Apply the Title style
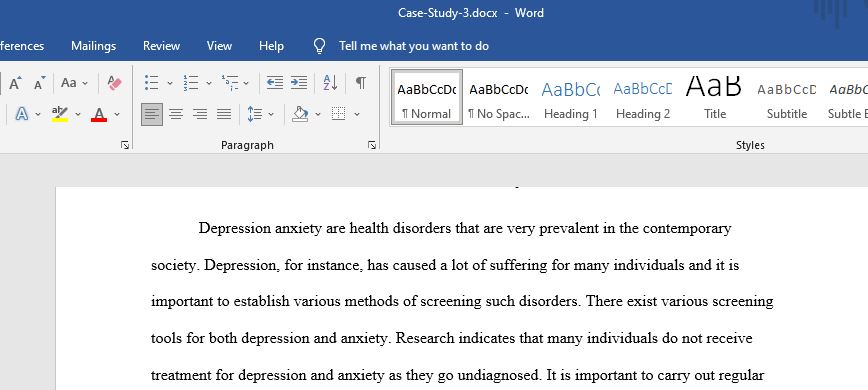 click(715, 98)
